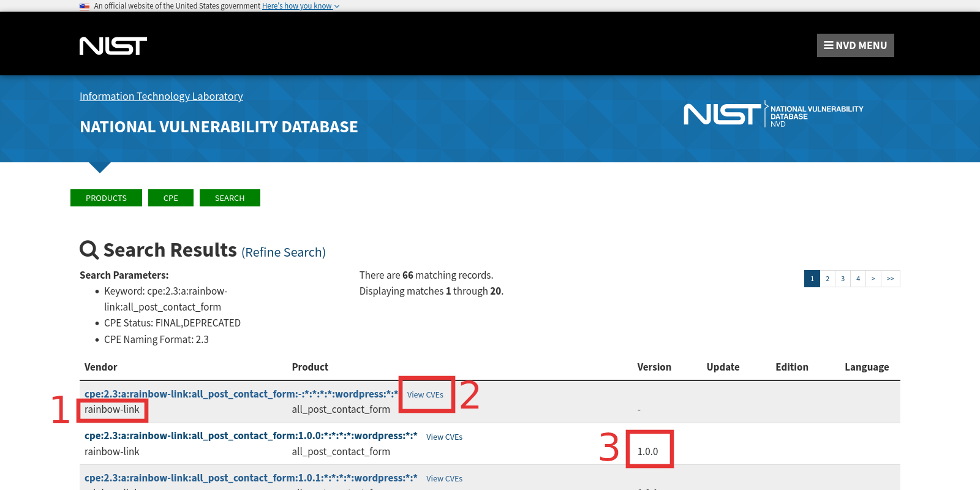Open the all_post_contact_form 1.0.1 CPE link
Image resolution: width=980 pixels, height=490 pixels.
251,478
